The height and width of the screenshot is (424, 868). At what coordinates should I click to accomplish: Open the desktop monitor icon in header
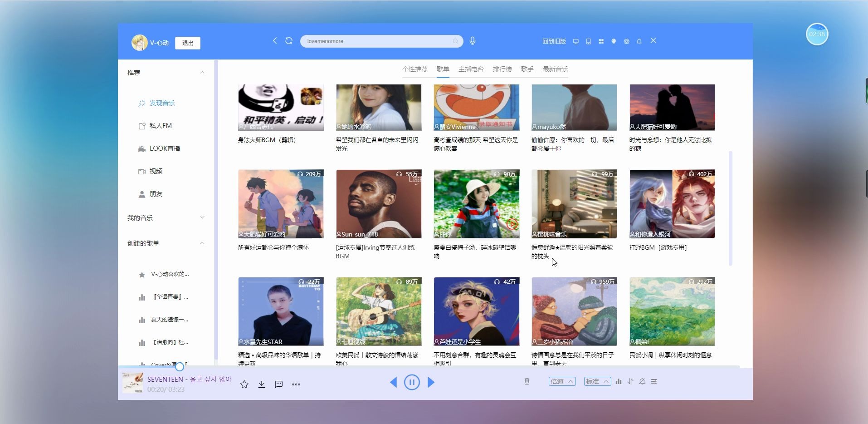click(x=575, y=41)
